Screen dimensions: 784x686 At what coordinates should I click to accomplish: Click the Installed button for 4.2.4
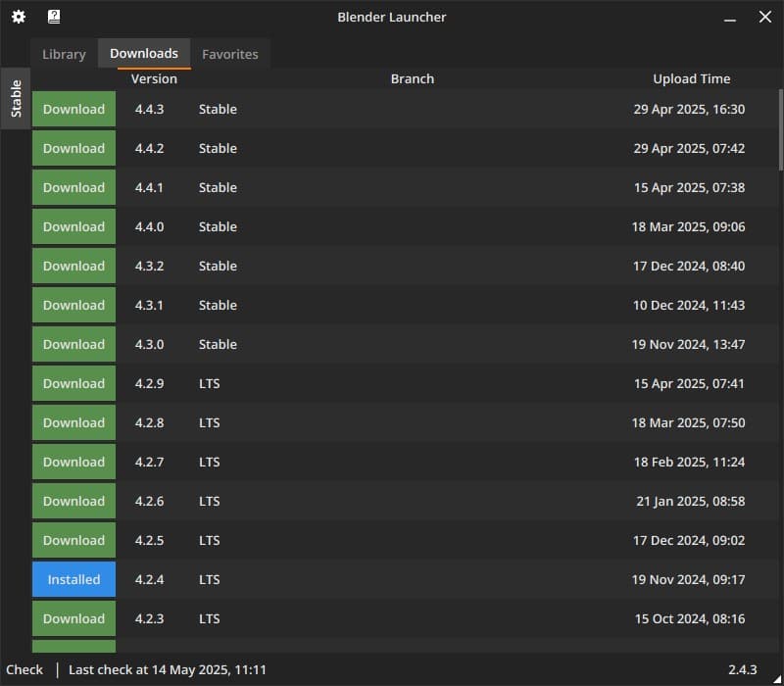pyautogui.click(x=74, y=579)
